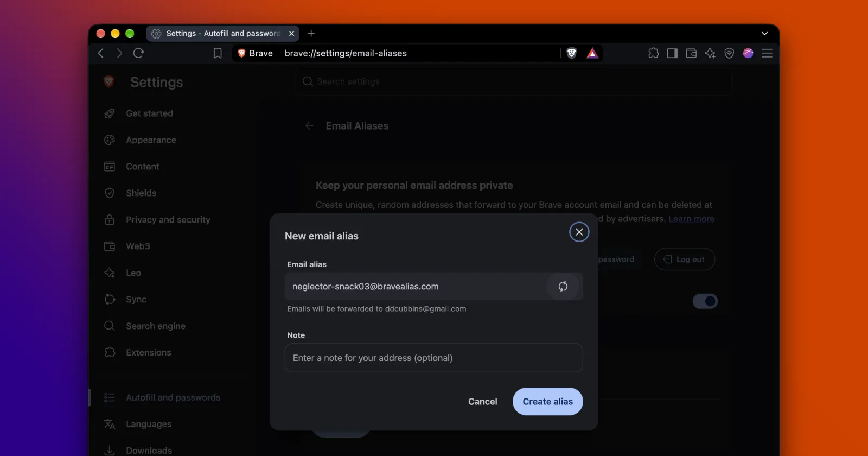Click the Web3 wallet sidebar icon
Viewport: 868px width, 456px height.
pyautogui.click(x=110, y=246)
